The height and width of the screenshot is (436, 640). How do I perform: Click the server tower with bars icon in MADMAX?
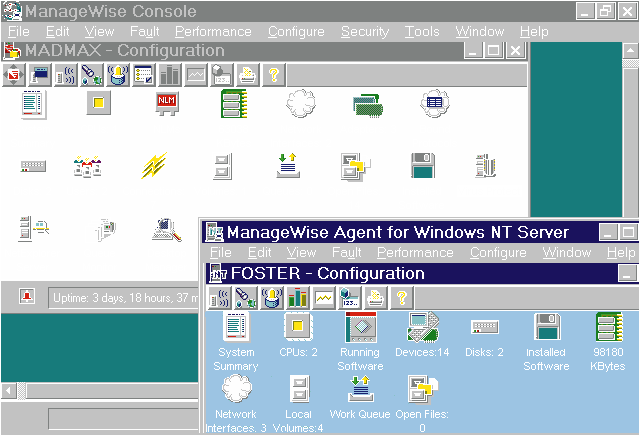[x=485, y=166]
